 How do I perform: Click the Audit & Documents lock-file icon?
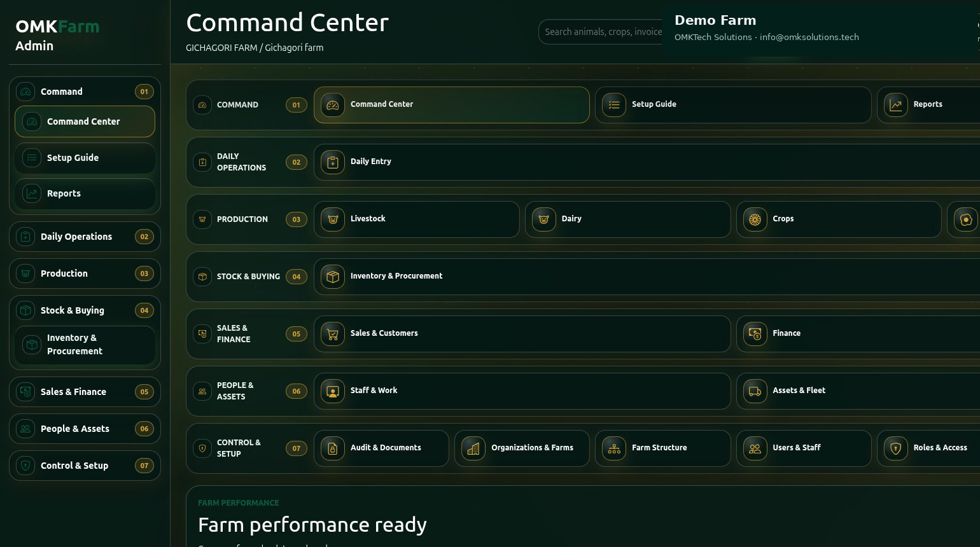point(333,448)
